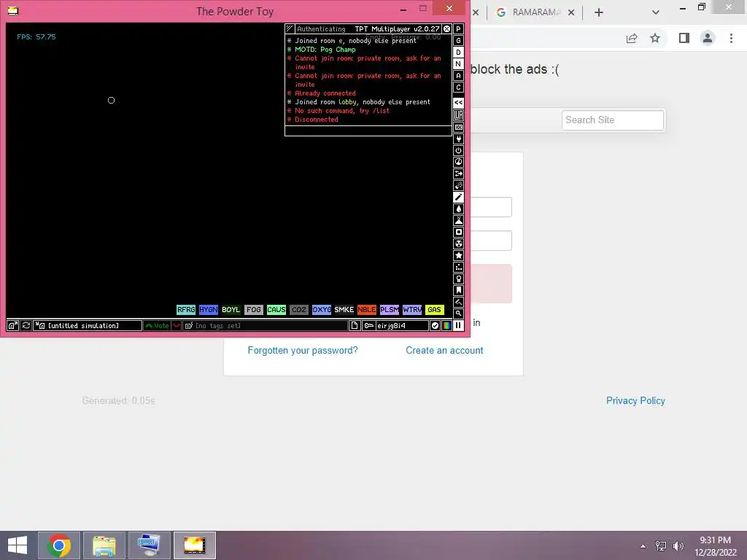Open the Tools category bulb icon
Image resolution: width=747 pixels, height=560 pixels.
458,279
